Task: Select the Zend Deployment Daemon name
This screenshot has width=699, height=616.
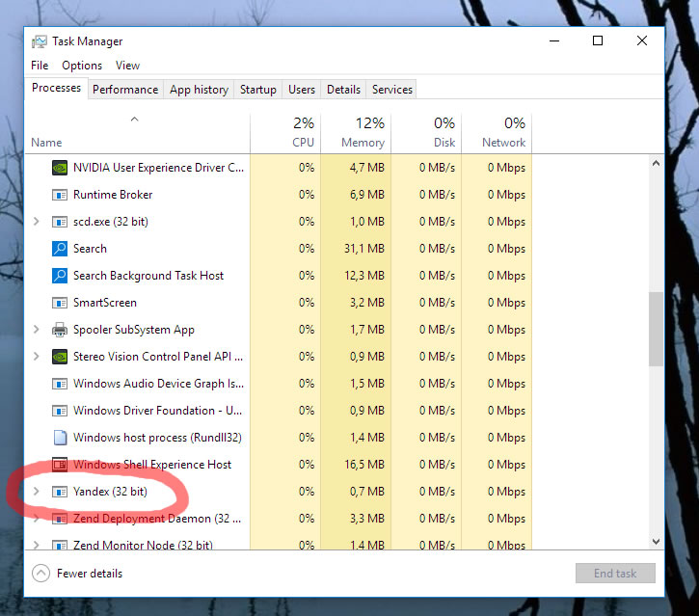Action: pos(157,519)
